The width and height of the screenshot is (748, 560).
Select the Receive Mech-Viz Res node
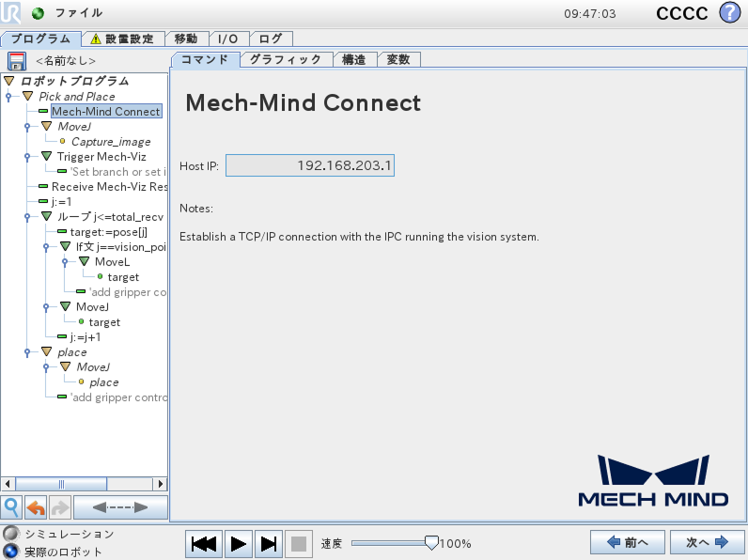tap(109, 186)
